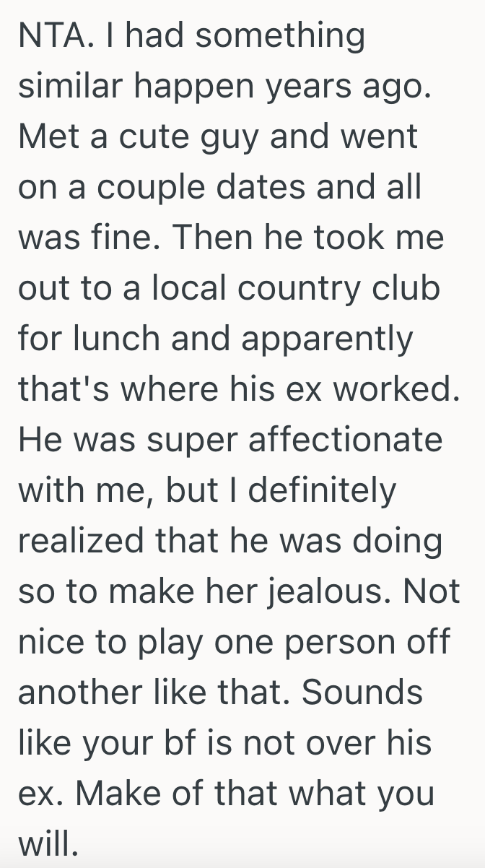This screenshot has width=485, height=868.
Task: Click the word "another" in the comment
Action: (80, 693)
